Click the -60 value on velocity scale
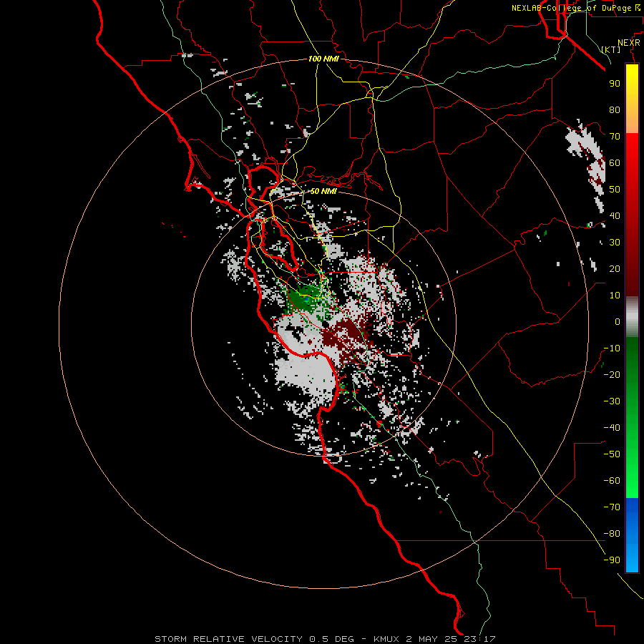 (612, 481)
